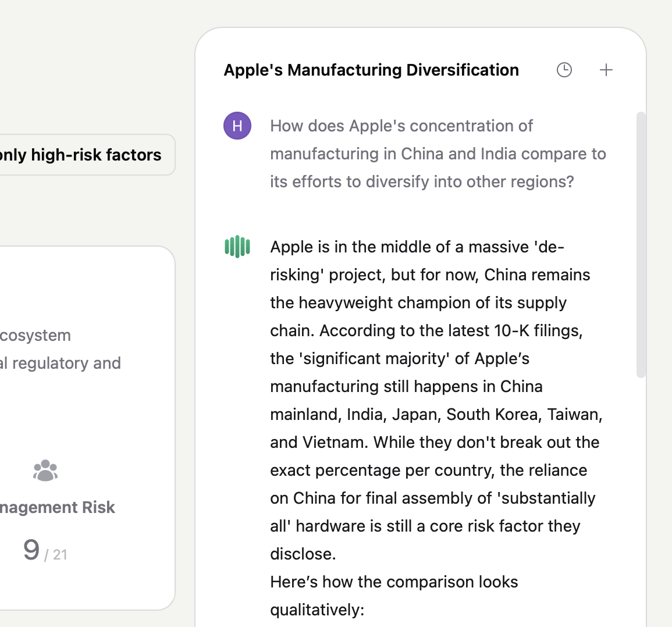Click the chat panel scrollbar thumb
The height and width of the screenshot is (627, 672).
pos(641,244)
